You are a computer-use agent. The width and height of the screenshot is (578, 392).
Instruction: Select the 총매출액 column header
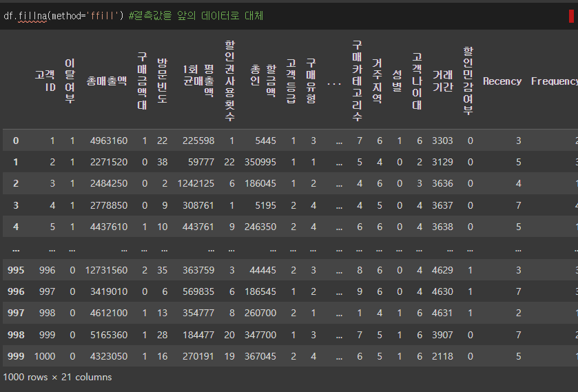tap(107, 81)
